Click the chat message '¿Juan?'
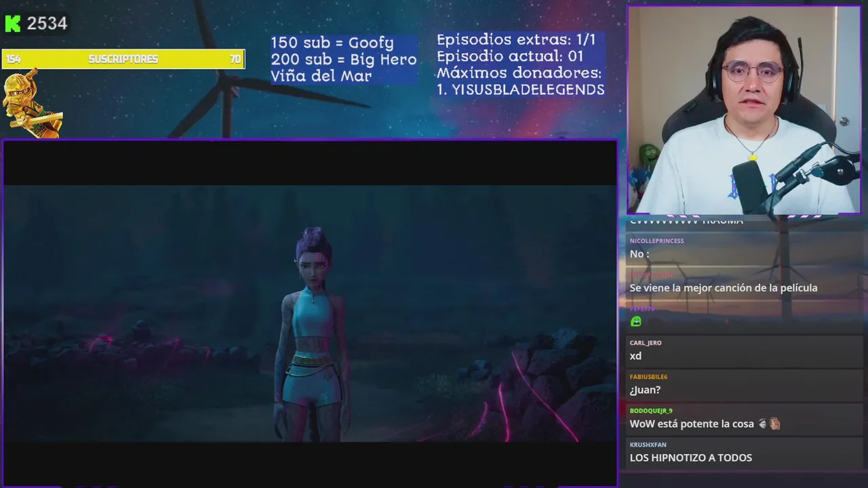This screenshot has width=868, height=488. 645,390
